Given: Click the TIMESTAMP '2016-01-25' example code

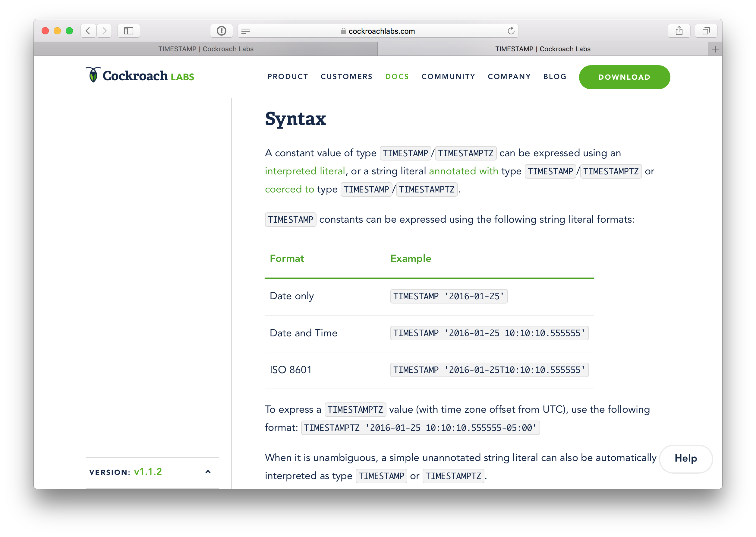Looking at the screenshot, I should 449,296.
